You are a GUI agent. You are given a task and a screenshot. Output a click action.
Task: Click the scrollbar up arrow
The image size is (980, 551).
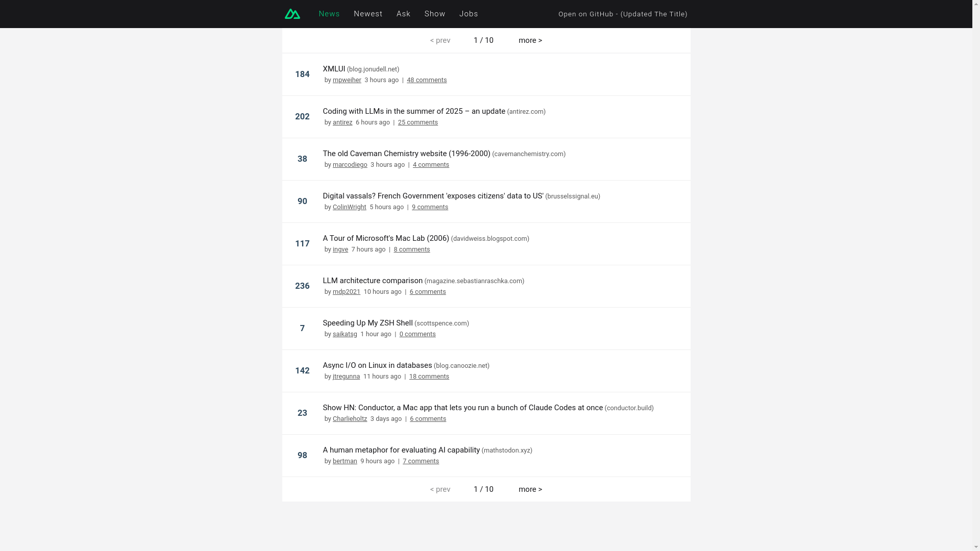(x=976, y=4)
